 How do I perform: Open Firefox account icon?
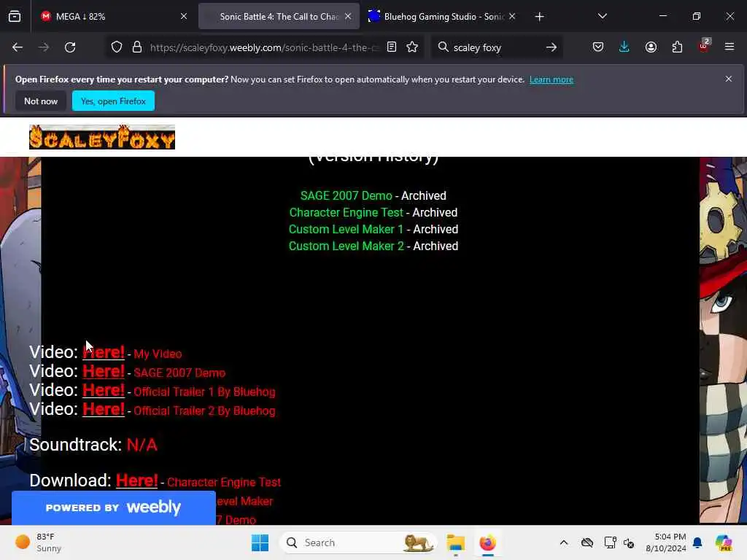[x=651, y=47]
